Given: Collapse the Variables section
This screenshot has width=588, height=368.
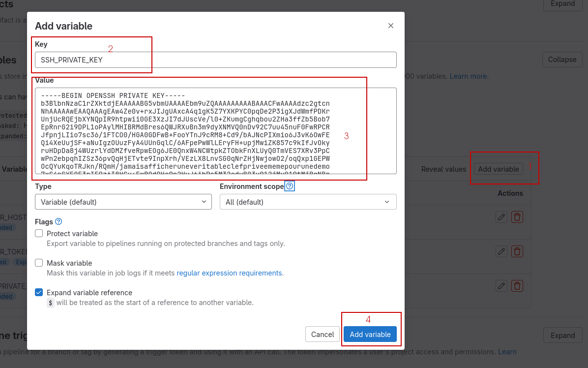Looking at the screenshot, I should click(x=561, y=60).
